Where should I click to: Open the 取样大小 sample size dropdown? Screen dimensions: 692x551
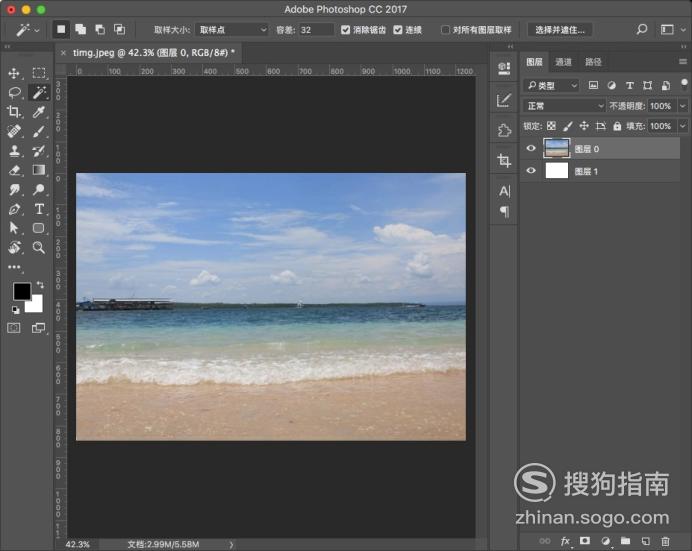(231, 30)
